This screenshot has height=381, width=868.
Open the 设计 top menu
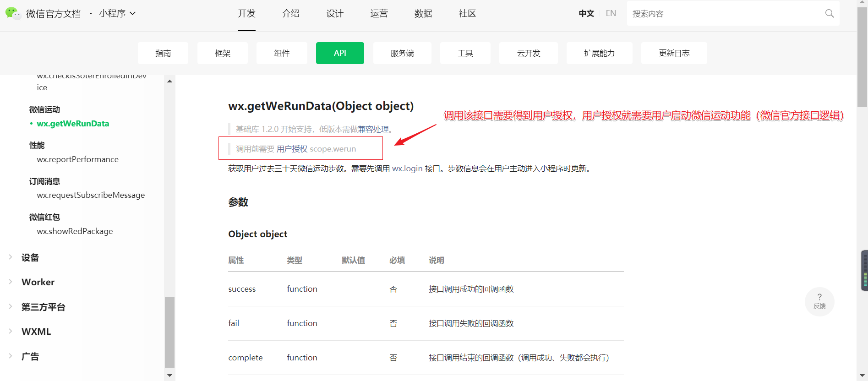pos(335,13)
